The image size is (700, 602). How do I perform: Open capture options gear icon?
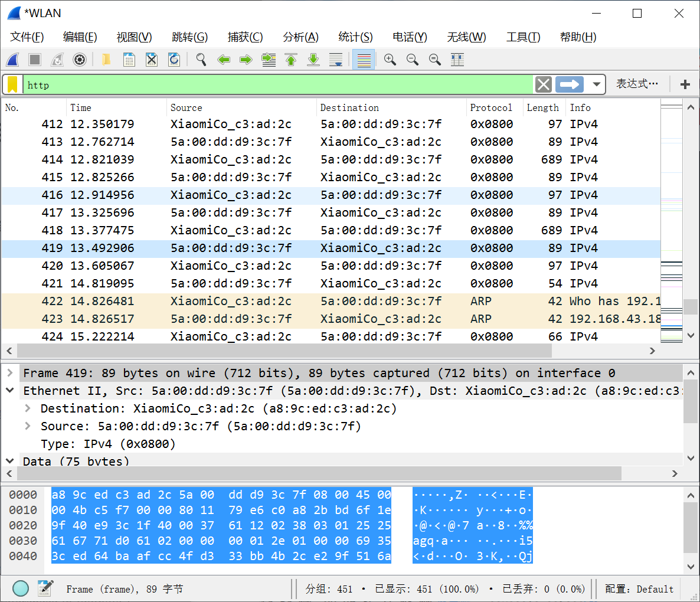point(80,60)
